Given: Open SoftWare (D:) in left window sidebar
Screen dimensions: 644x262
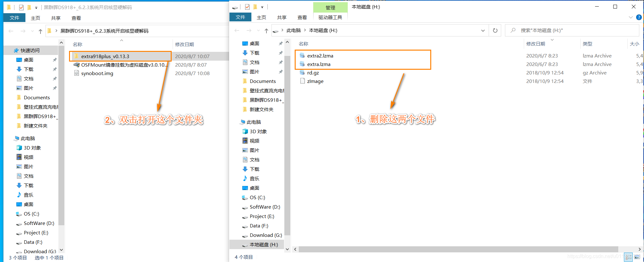Looking at the screenshot, I should point(39,223).
